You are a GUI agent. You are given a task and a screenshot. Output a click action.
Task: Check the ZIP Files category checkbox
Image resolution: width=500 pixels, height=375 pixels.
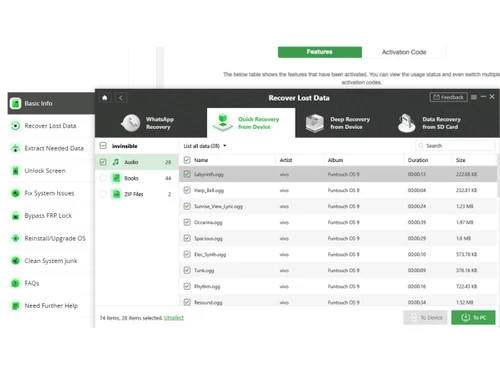[x=103, y=194]
